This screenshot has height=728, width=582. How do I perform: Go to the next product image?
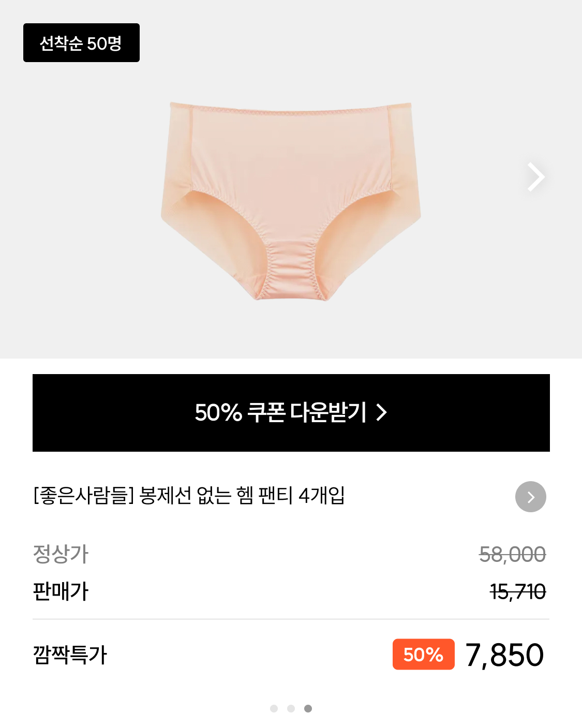click(535, 177)
